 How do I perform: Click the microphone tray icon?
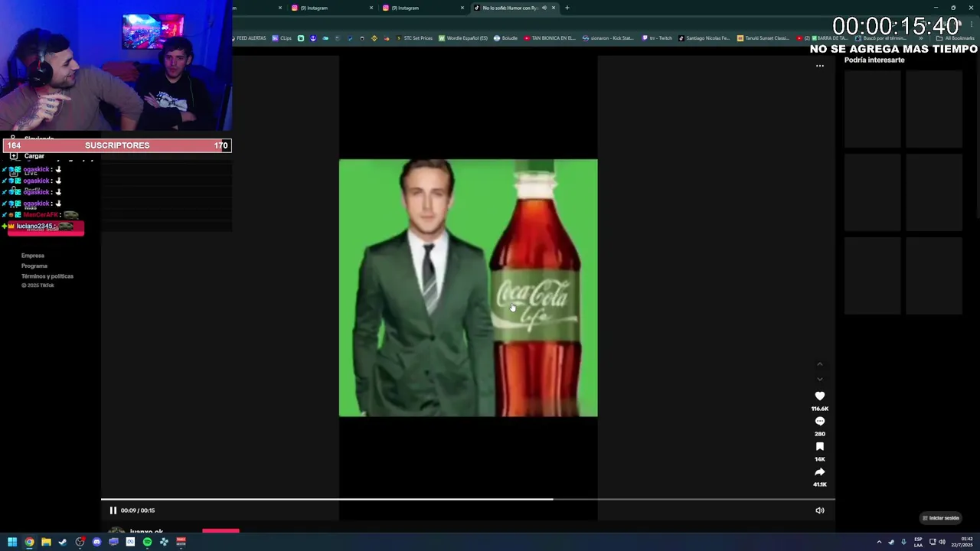coord(903,542)
